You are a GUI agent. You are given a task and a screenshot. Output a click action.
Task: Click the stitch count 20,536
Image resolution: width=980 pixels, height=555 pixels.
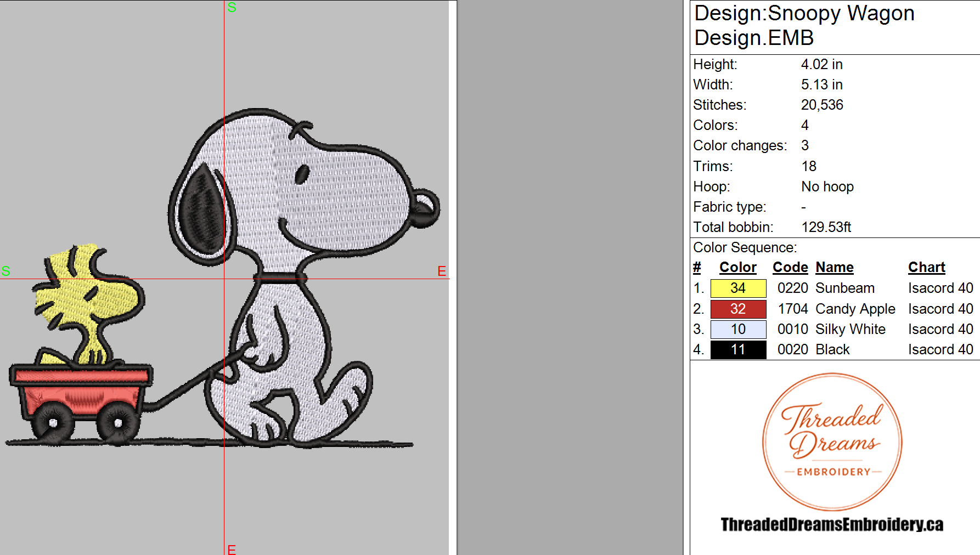[x=822, y=105]
